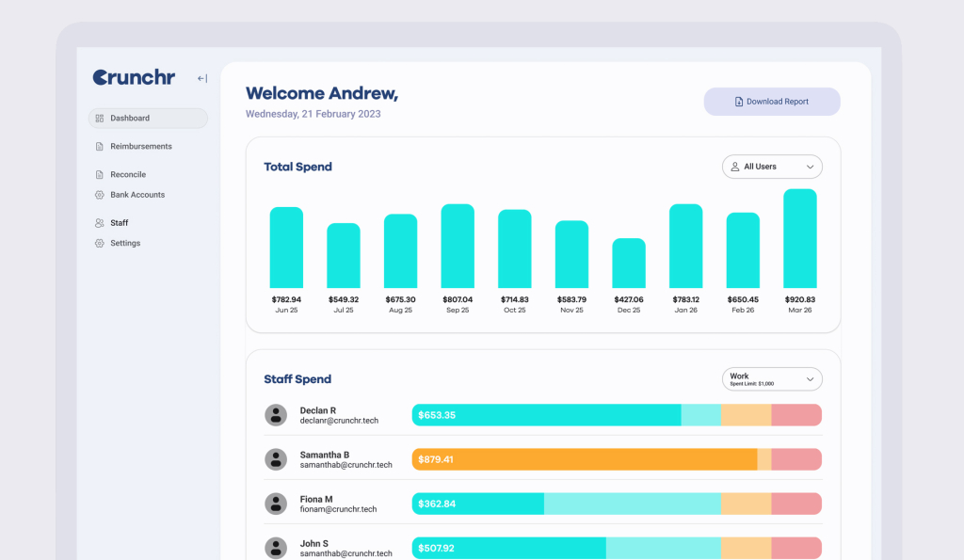Screen dimensions: 964x560
Task: Click the Dashboard grid icon
Action: pos(100,118)
